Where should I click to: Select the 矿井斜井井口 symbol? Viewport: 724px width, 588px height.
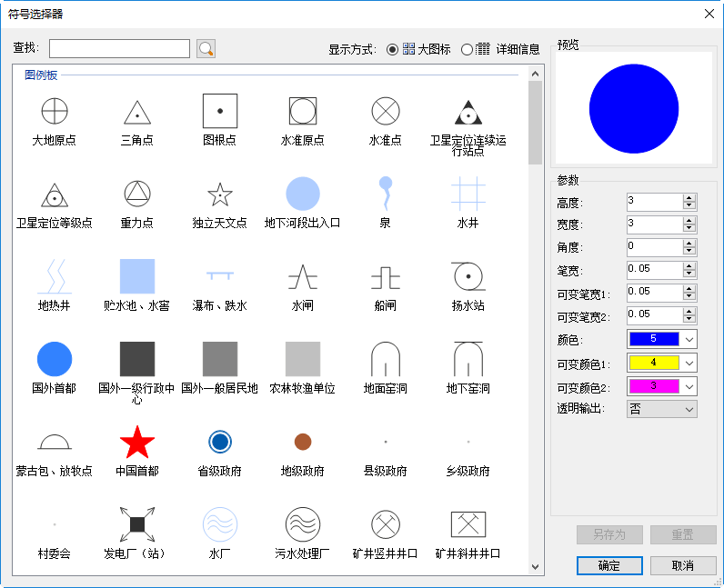468,524
